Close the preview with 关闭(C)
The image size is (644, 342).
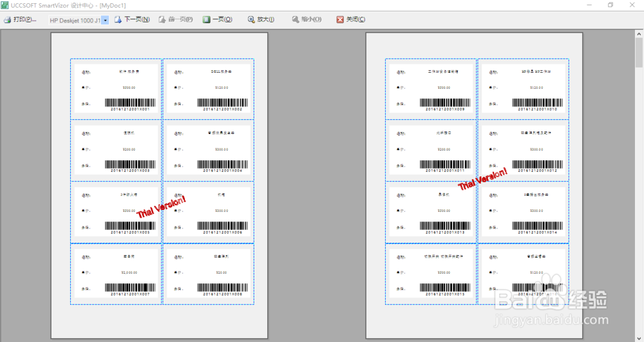click(x=351, y=20)
